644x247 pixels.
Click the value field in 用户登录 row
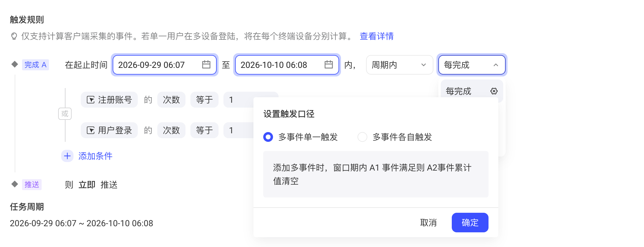click(239, 130)
